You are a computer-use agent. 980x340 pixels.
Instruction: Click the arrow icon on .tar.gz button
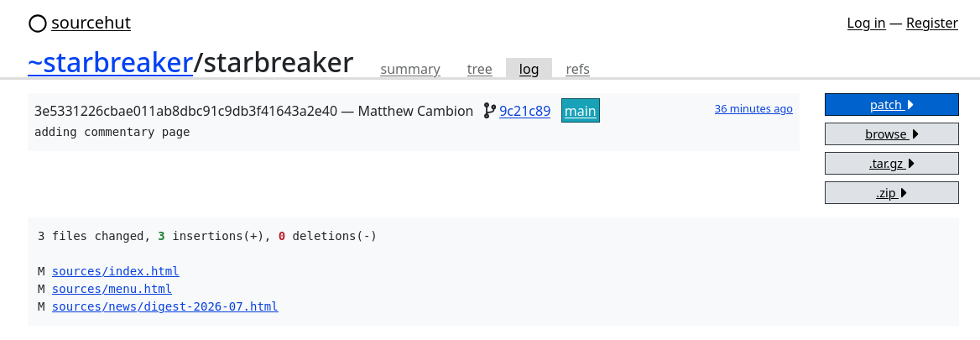pos(911,163)
